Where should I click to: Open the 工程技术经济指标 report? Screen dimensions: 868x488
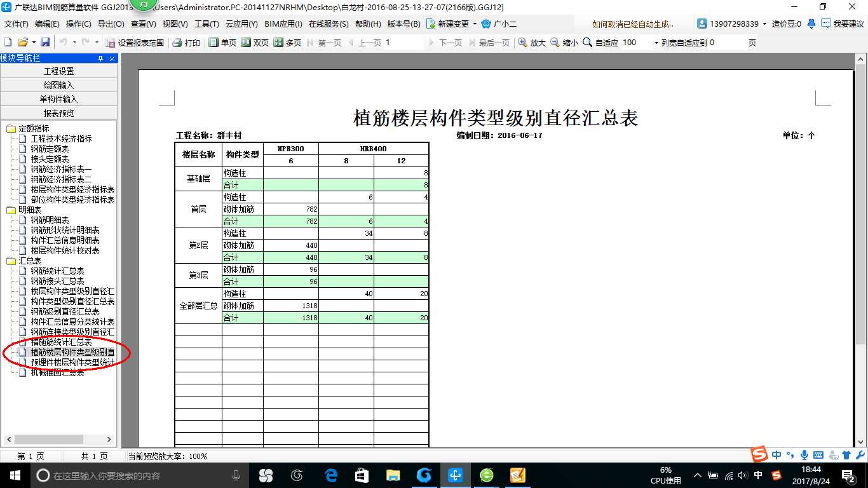(61, 139)
